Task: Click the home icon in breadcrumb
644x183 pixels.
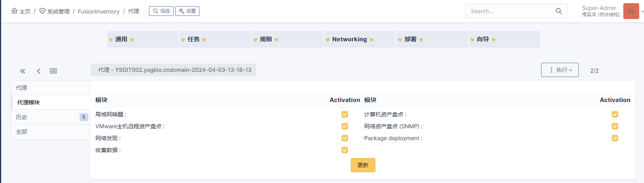Action: [14, 11]
